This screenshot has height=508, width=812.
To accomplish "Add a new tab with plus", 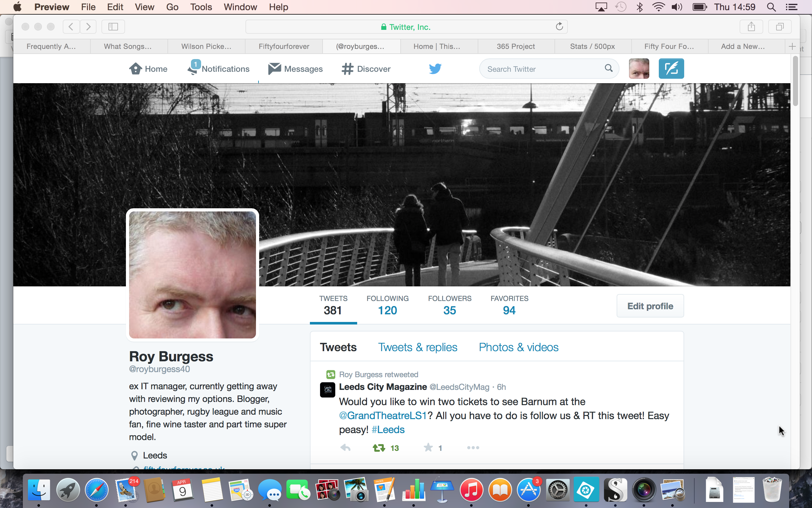I will pyautogui.click(x=792, y=46).
